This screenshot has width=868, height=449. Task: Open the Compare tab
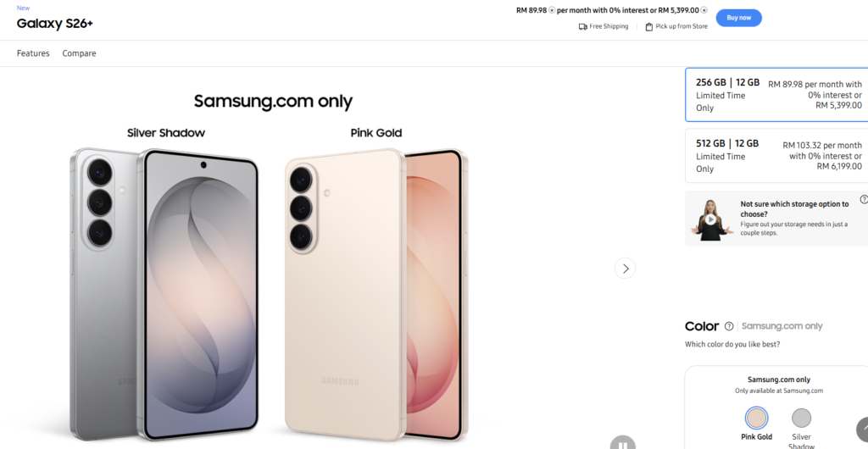(x=79, y=53)
